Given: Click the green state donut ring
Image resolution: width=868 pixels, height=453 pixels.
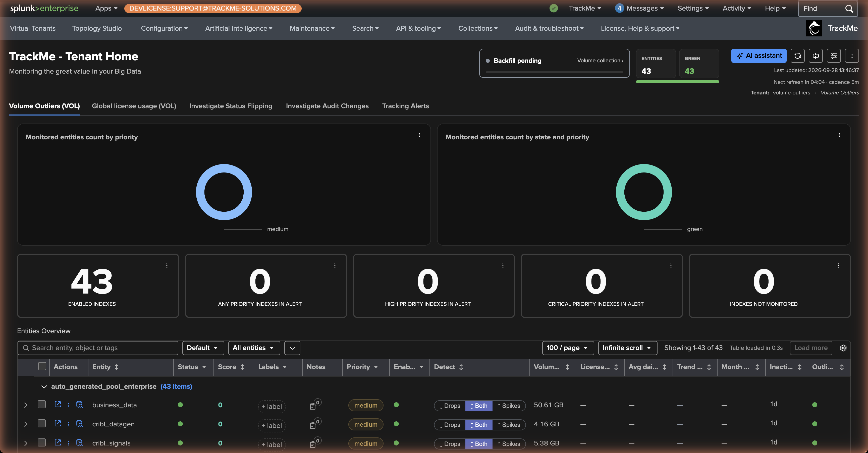Looking at the screenshot, I should [644, 167].
